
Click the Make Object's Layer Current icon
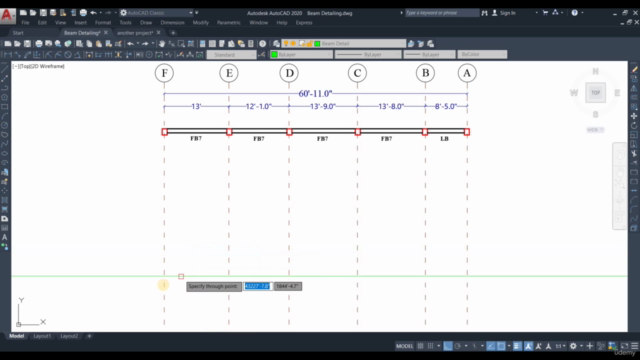click(x=411, y=44)
